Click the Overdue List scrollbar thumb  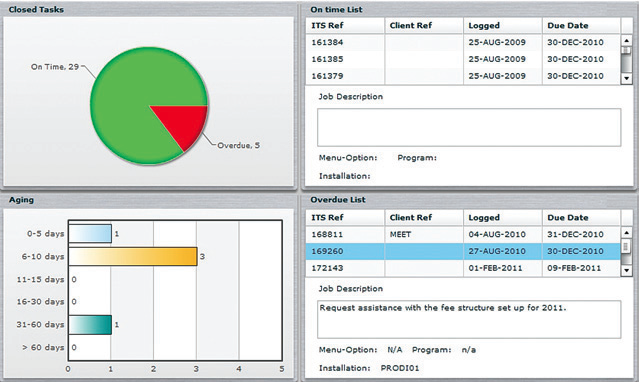pyautogui.click(x=626, y=246)
